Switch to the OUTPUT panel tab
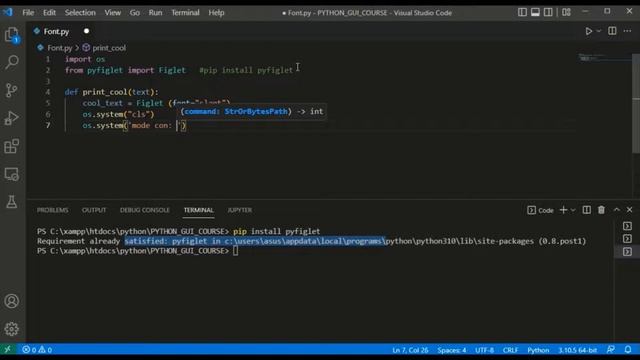The image size is (640, 360). 94,210
